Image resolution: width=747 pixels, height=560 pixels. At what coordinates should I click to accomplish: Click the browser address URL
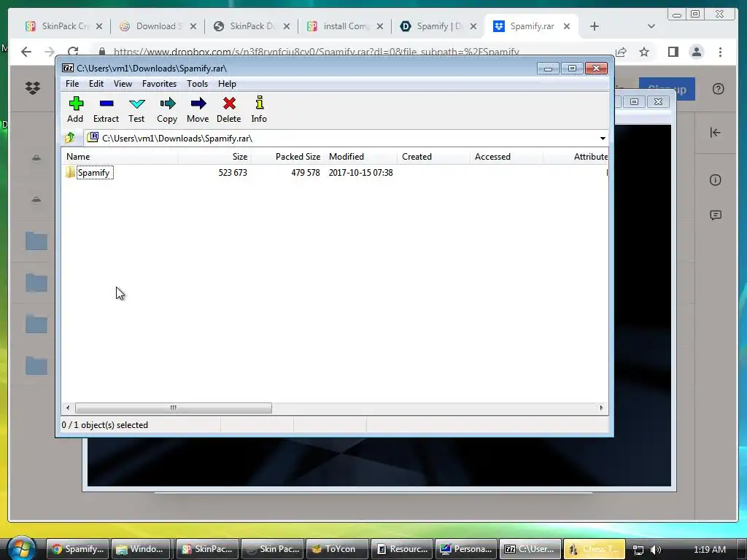click(317, 52)
